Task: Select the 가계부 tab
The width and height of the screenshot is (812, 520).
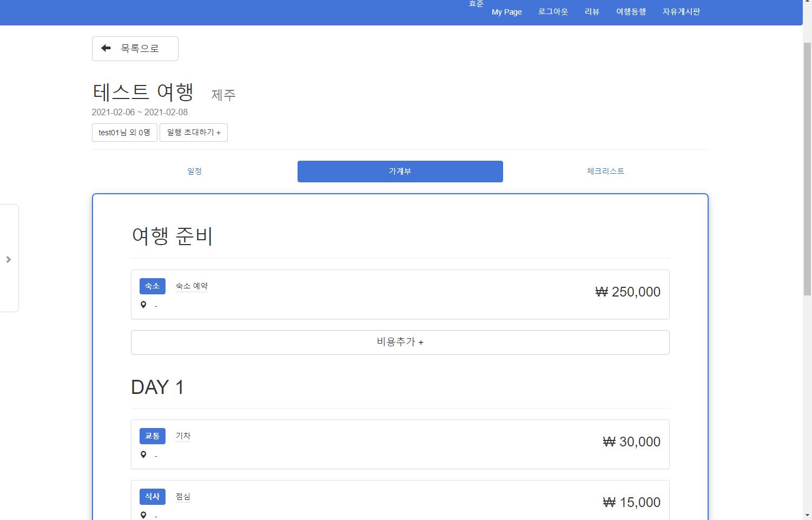Action: tap(400, 171)
